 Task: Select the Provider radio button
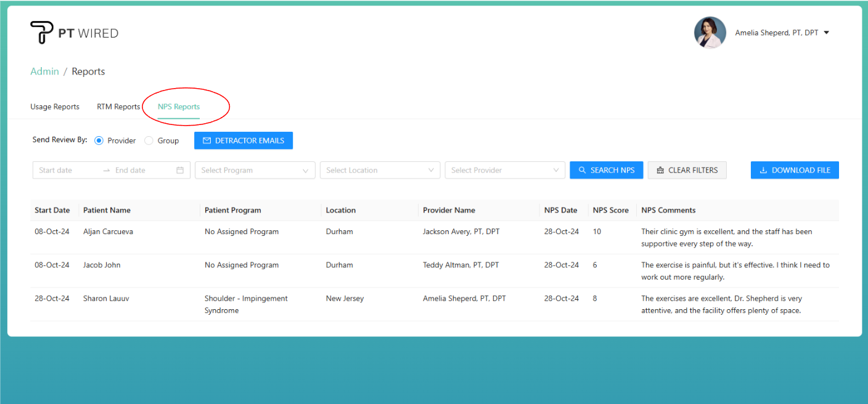[x=99, y=140]
